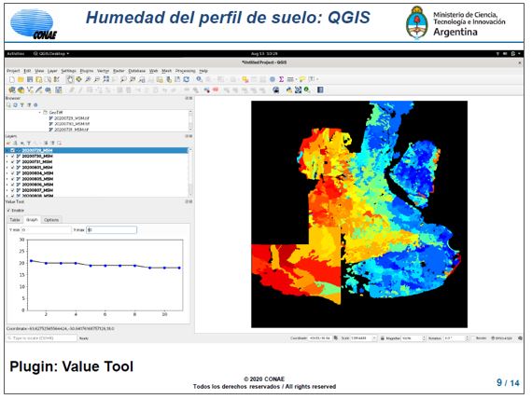
Task: Toggle visibility of 20200807_MSM layer
Action: tap(13, 190)
